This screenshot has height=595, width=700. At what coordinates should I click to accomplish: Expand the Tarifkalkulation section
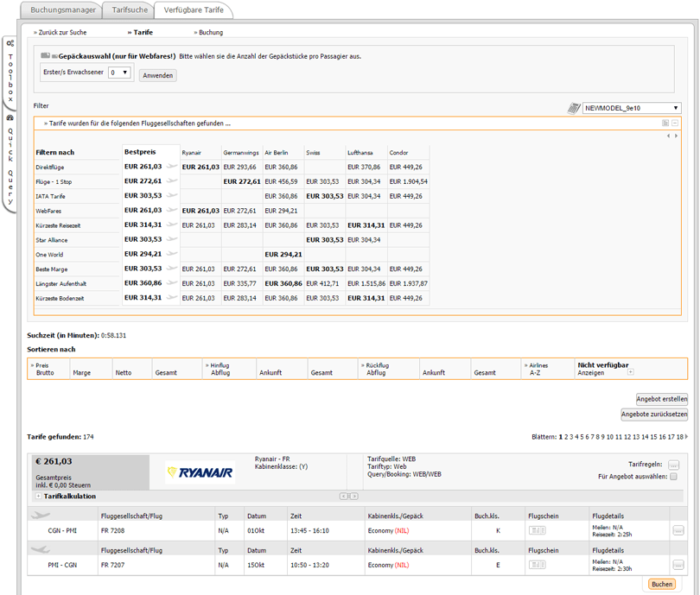click(38, 496)
